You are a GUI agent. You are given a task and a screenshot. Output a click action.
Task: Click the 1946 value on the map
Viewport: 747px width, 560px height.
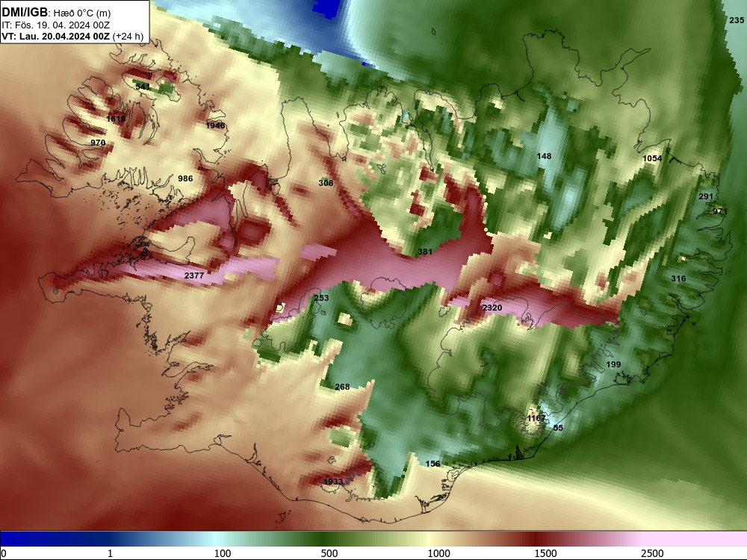pos(215,125)
